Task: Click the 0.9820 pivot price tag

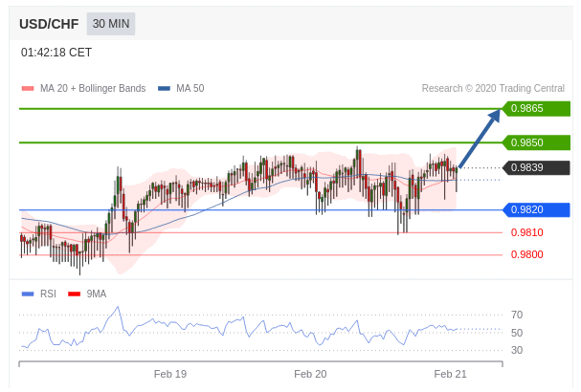Action: [x=536, y=210]
